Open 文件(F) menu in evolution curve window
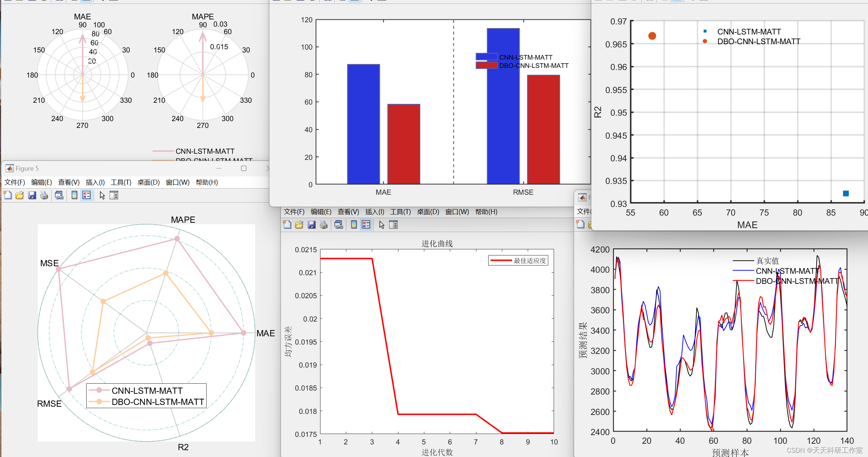 (294, 212)
